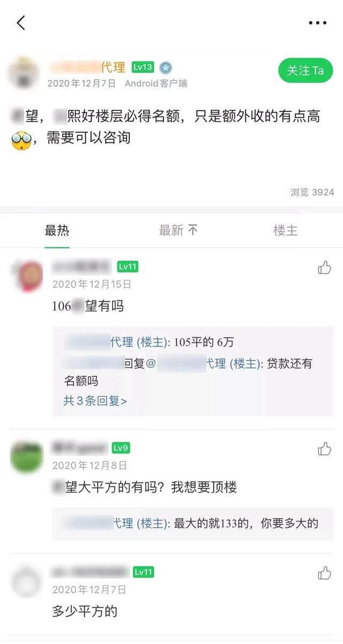Toggle the sort arrow next to 最新
The height and width of the screenshot is (644, 343).
pos(193,230)
